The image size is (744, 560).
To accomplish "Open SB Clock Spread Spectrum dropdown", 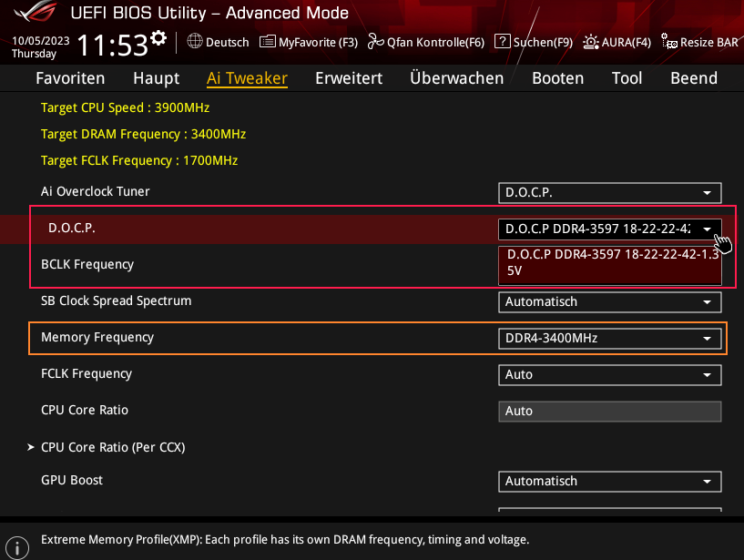I will [x=610, y=301].
